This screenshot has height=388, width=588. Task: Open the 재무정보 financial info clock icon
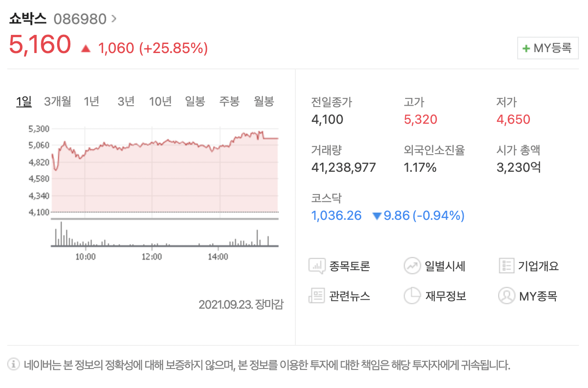click(412, 296)
